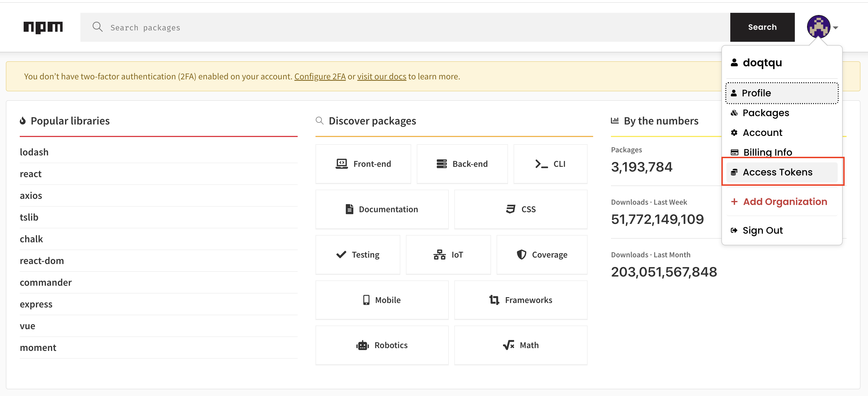Choose Billing Info in the menu

(x=767, y=152)
